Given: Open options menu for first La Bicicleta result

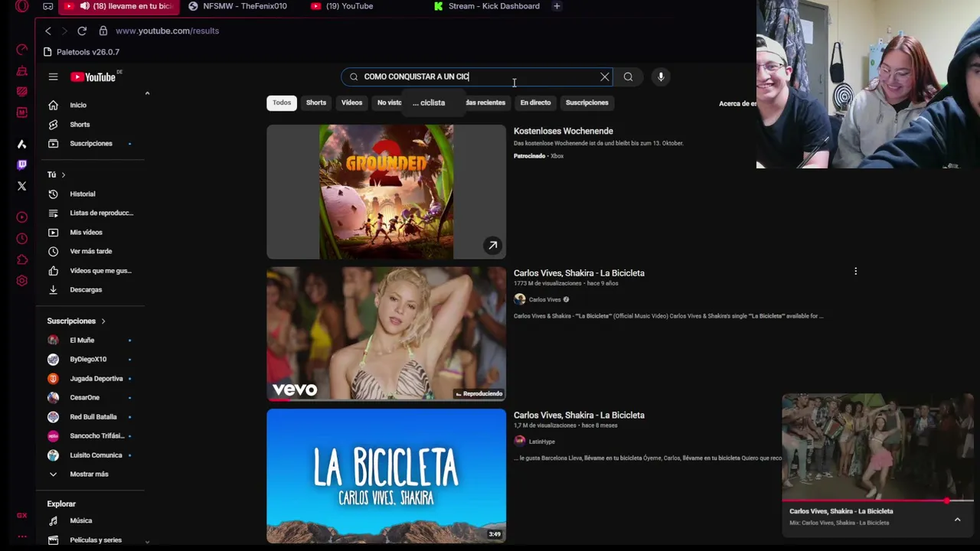Looking at the screenshot, I should coord(855,272).
